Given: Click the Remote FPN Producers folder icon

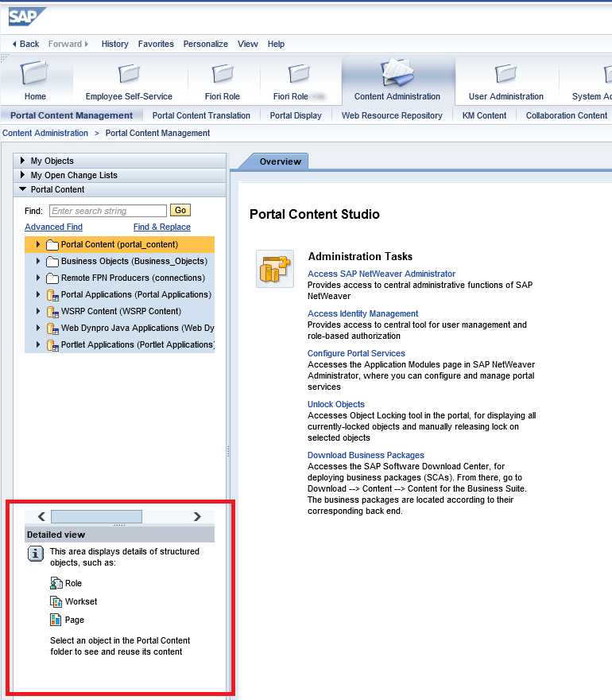Looking at the screenshot, I should (52, 278).
